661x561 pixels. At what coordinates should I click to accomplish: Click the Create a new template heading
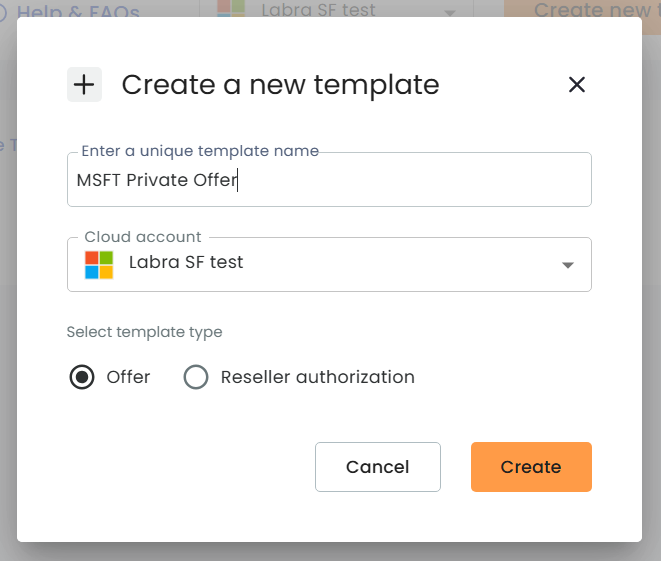pyautogui.click(x=281, y=85)
